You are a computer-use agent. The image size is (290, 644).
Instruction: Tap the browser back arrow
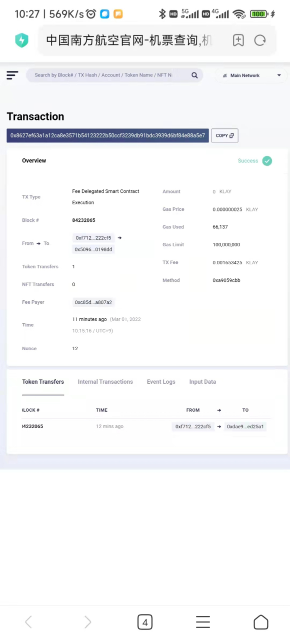tap(28, 622)
